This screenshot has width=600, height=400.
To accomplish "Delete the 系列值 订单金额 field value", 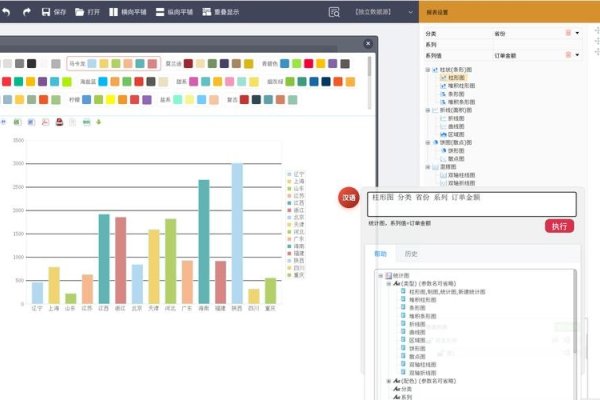I will pos(568,55).
